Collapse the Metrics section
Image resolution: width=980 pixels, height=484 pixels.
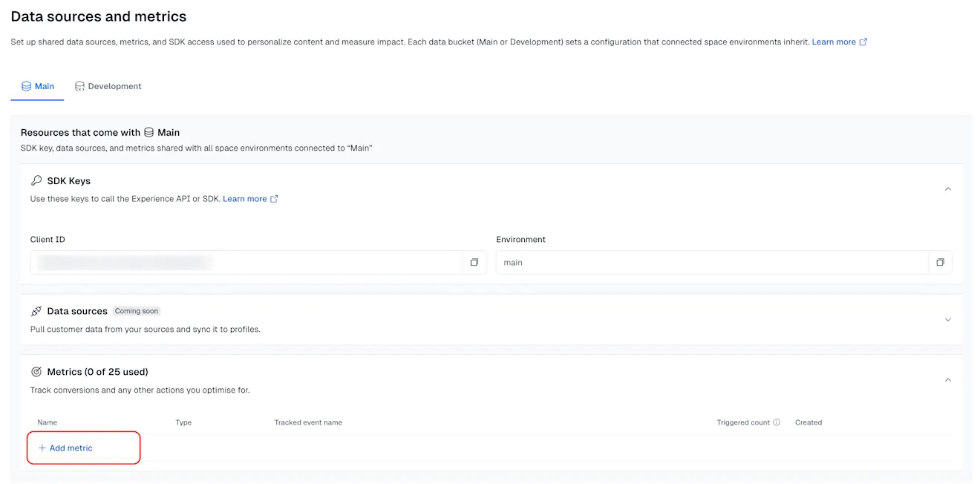(948, 379)
